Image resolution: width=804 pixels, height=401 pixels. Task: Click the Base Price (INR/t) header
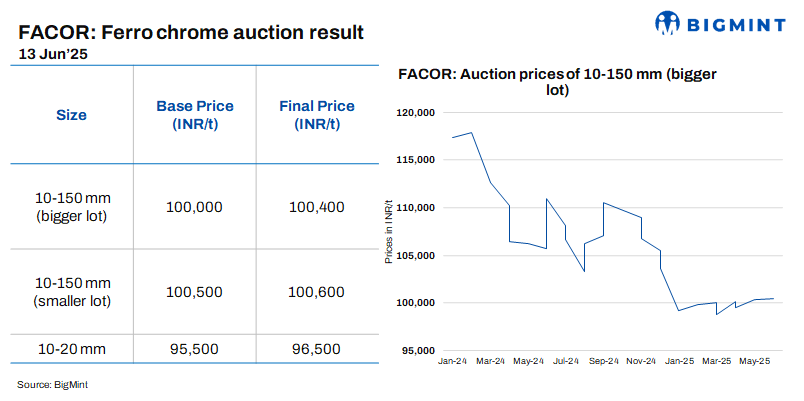196,115
